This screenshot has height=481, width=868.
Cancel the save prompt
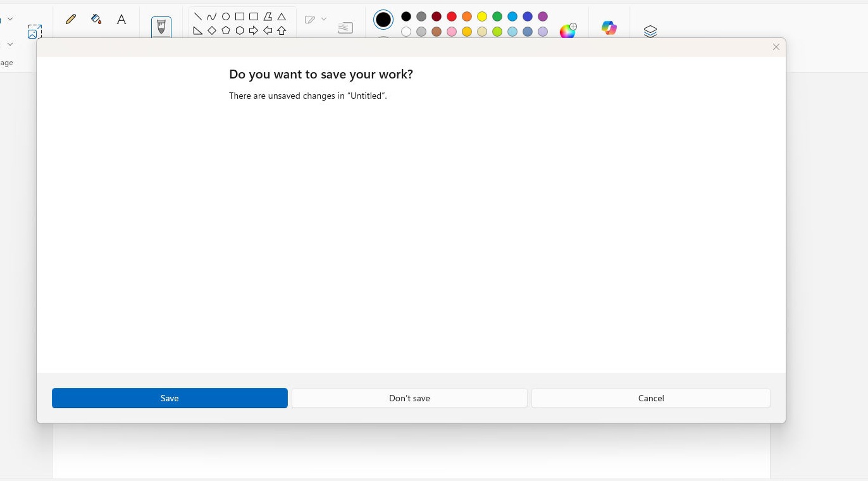651,398
